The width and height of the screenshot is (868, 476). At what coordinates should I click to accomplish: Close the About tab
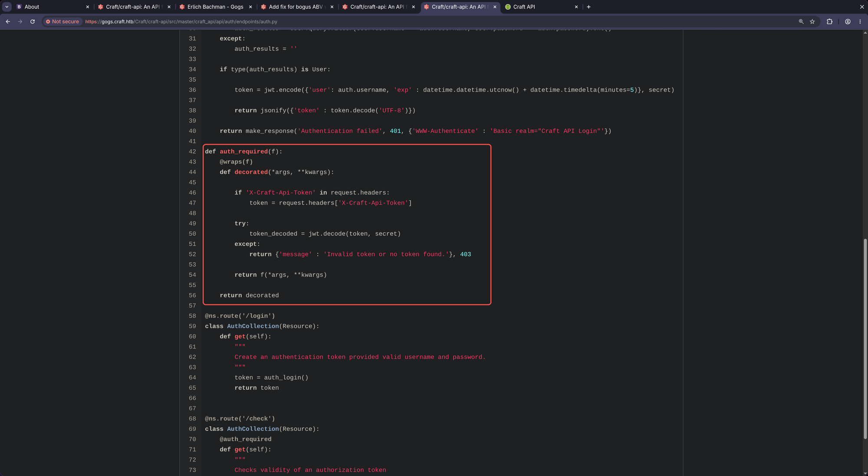pyautogui.click(x=88, y=7)
